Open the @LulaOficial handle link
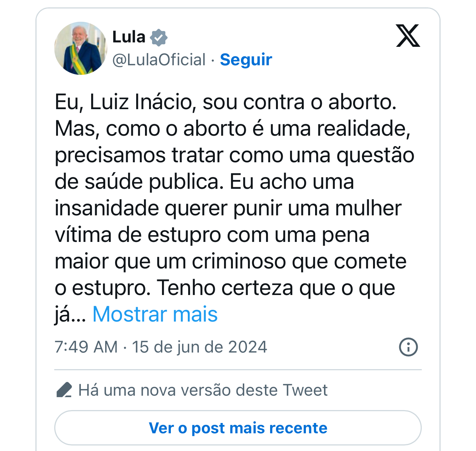This screenshot has height=451, width=476. point(159,60)
